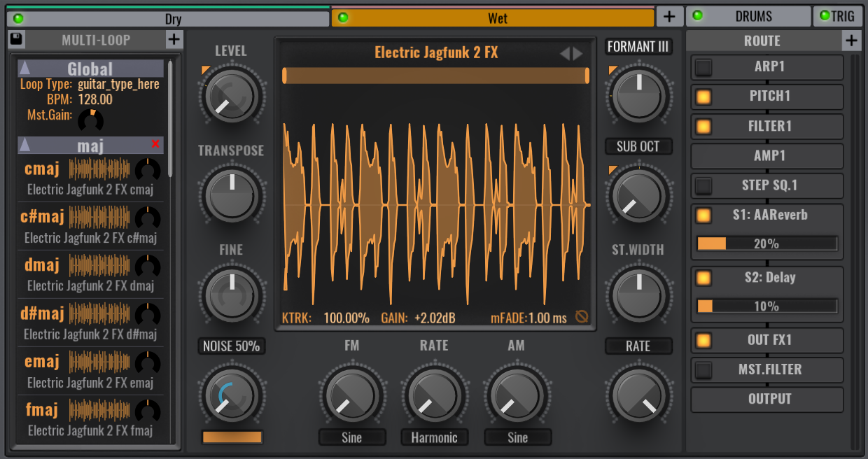This screenshot has width=868, height=459.
Task: Add new layer with plus after Wet
Action: (x=668, y=17)
